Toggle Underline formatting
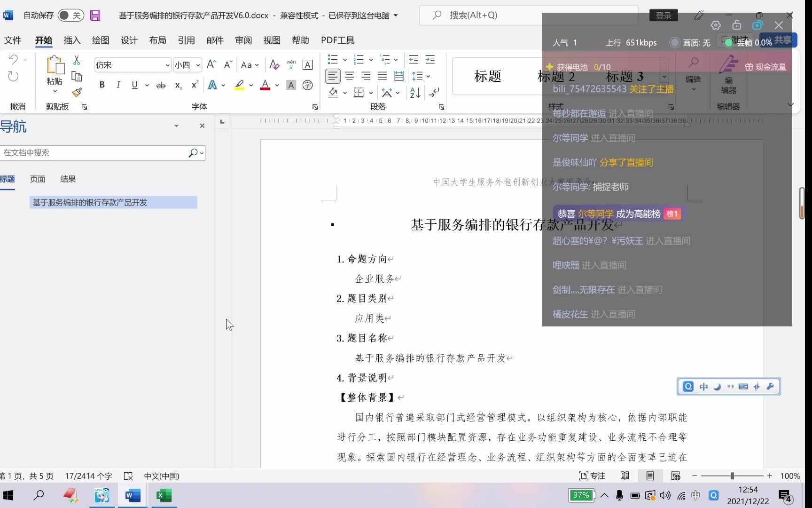Image resolution: width=812 pixels, height=508 pixels. pyautogui.click(x=135, y=85)
